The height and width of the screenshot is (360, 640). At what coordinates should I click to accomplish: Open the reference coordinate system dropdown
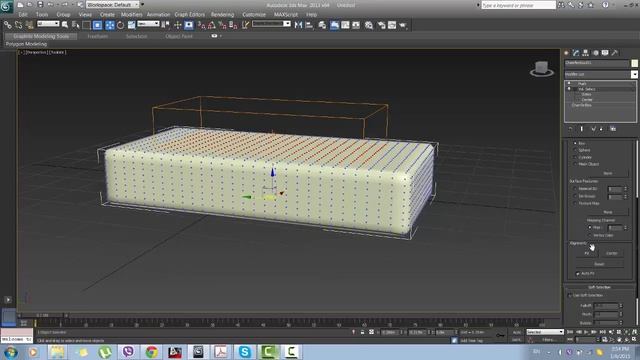148,24
